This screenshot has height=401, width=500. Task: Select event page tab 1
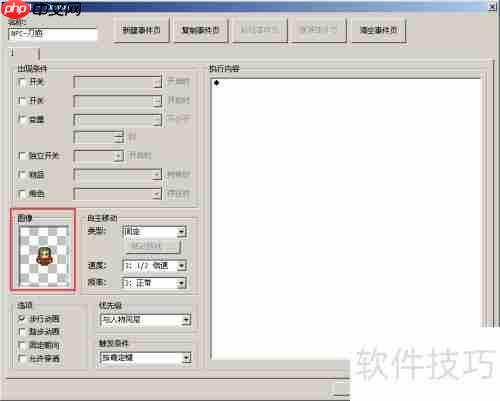click(x=23, y=53)
